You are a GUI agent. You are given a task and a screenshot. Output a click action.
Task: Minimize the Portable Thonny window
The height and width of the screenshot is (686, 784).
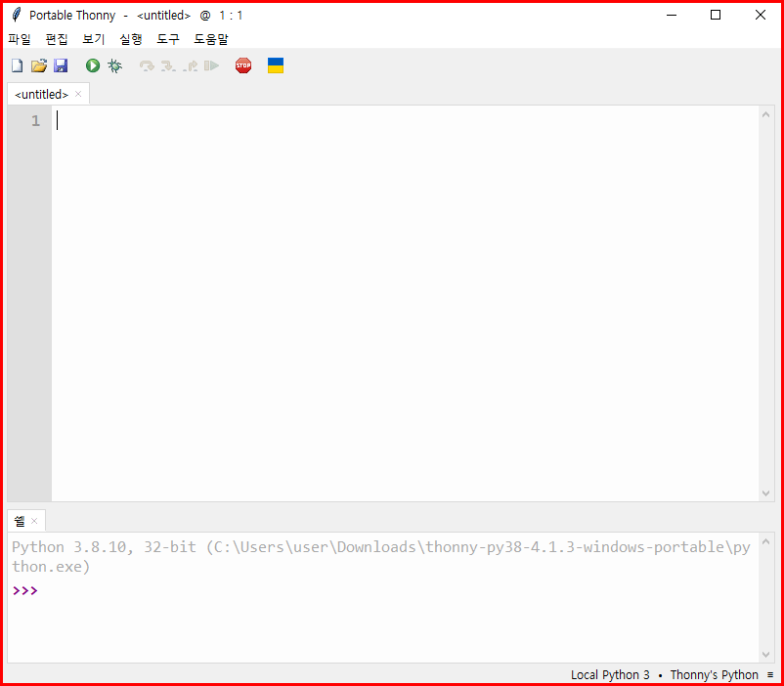point(672,15)
